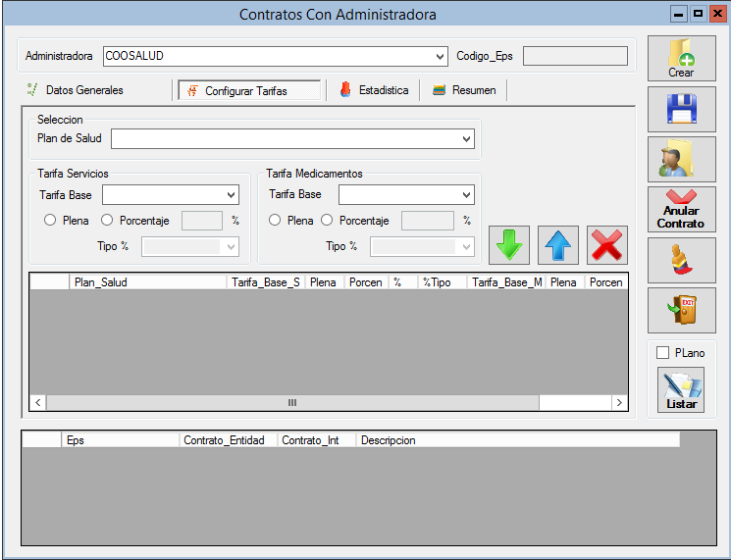Click the paintbrush clean icon button
The height and width of the screenshot is (560, 731).
pos(681,260)
